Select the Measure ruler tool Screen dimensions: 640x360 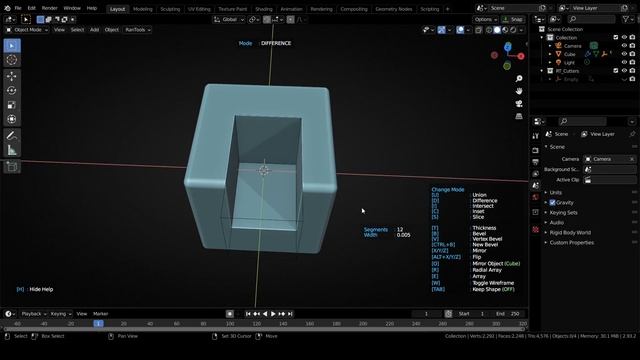11,150
